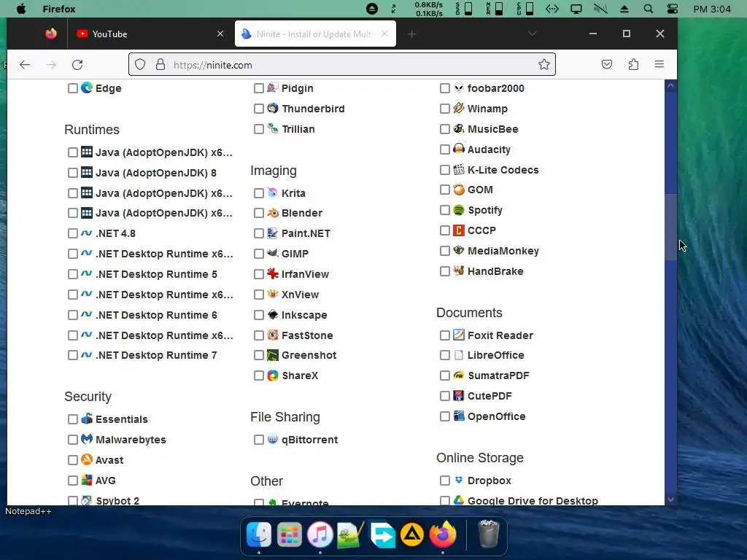
Task: Click the CCCP red icon
Action: click(458, 230)
